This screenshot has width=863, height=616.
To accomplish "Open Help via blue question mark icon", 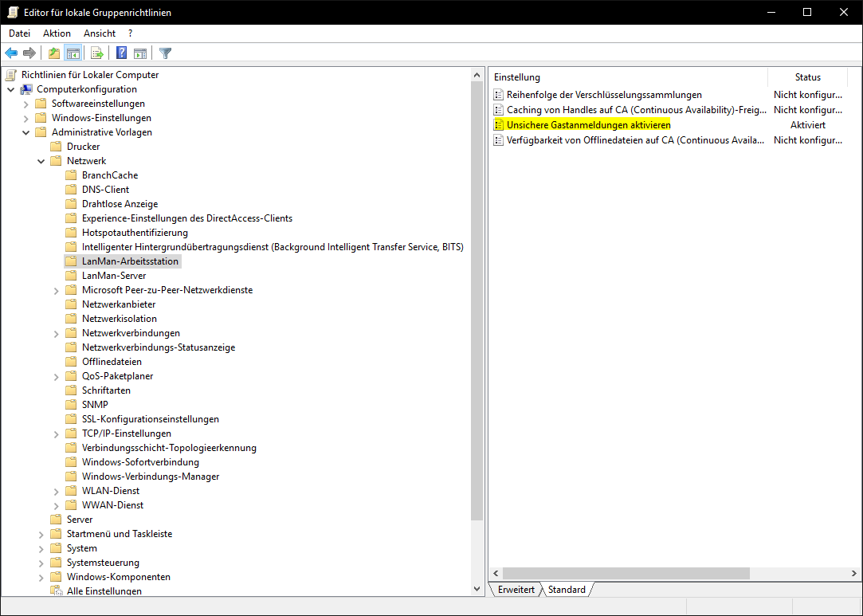I will point(121,53).
